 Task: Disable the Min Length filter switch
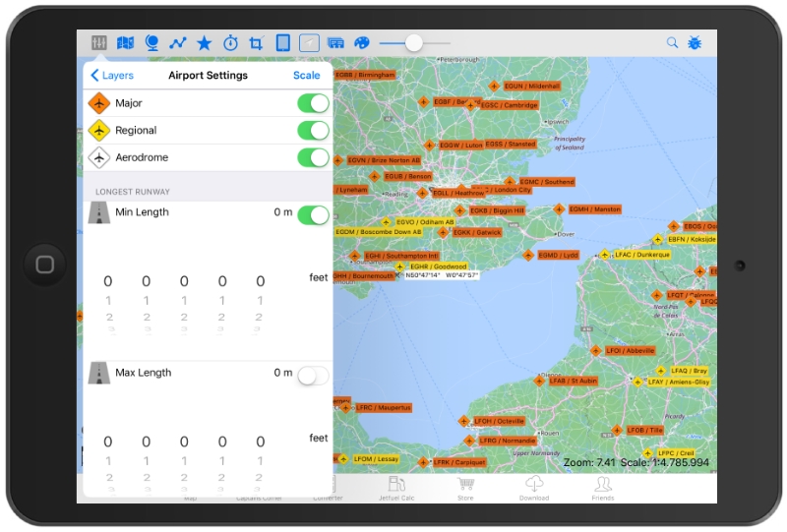(313, 215)
